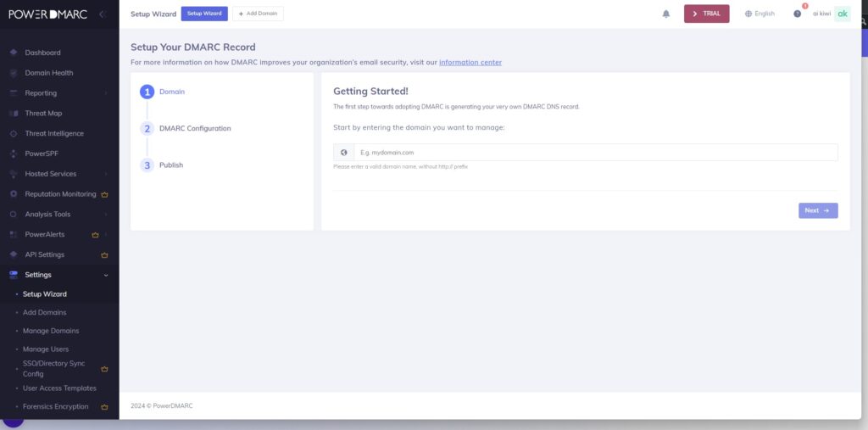Open the notifications bell

click(x=666, y=14)
